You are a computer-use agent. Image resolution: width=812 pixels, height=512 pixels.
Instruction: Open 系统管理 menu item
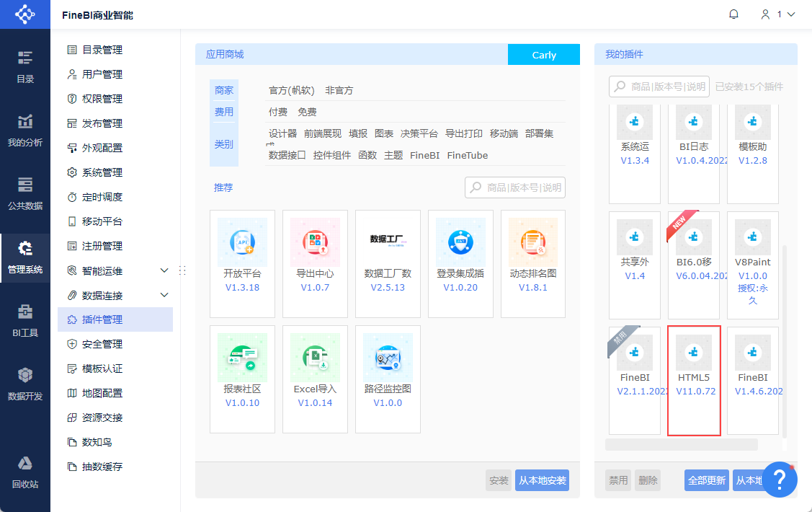click(x=115, y=172)
